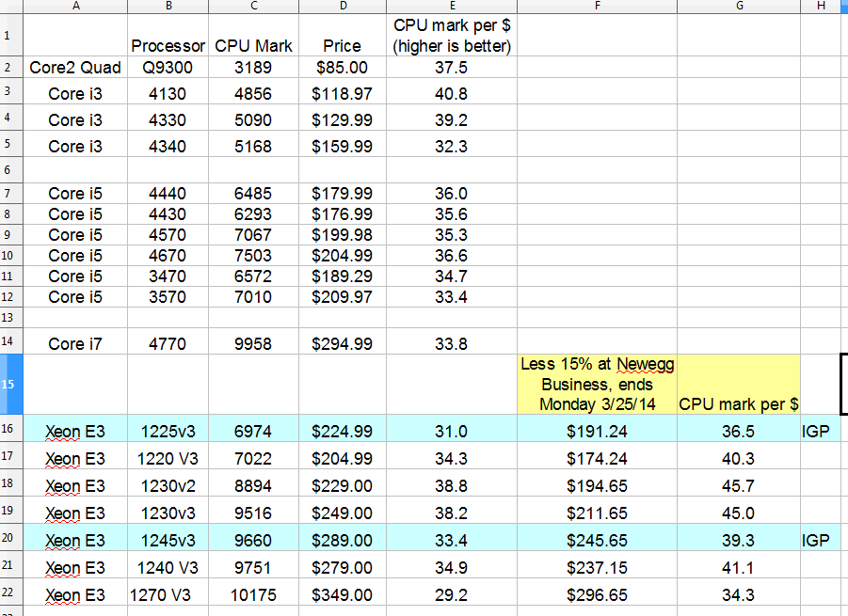Image resolution: width=848 pixels, height=616 pixels.
Task: Click CPU Mark value 6293
Action: point(253,214)
